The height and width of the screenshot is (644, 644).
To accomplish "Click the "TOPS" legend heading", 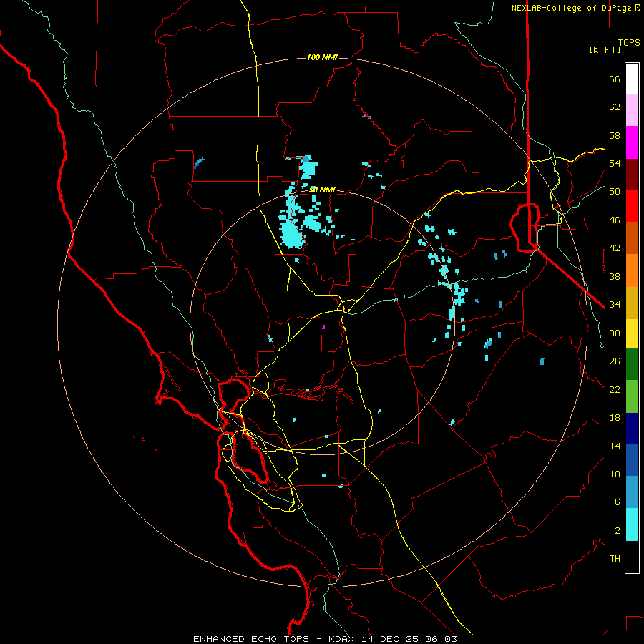I will tap(629, 43).
